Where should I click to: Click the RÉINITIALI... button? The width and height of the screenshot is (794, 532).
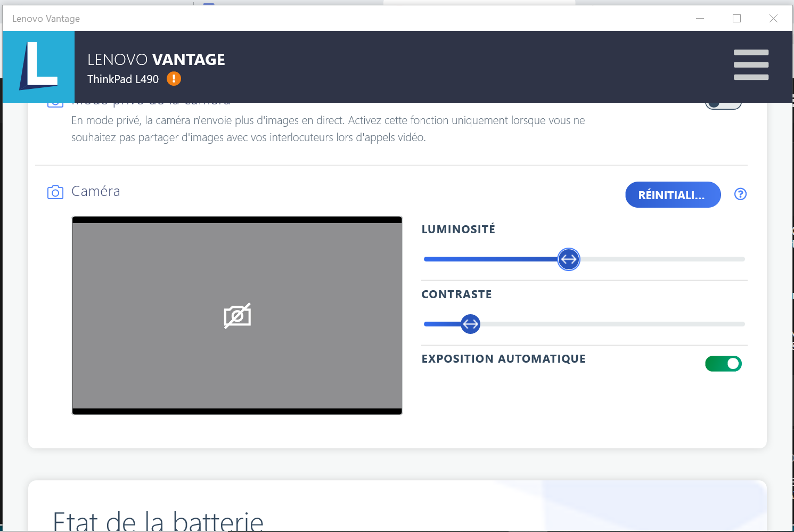[673, 195]
